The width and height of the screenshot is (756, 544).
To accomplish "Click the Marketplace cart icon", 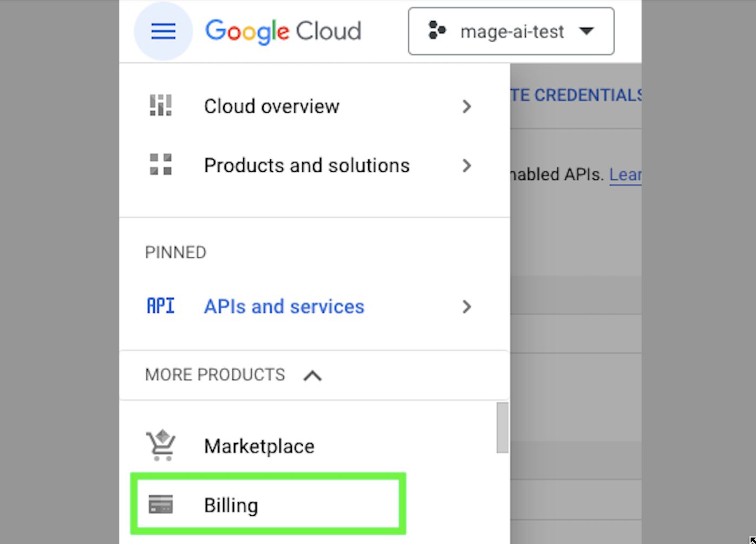I will coord(160,445).
